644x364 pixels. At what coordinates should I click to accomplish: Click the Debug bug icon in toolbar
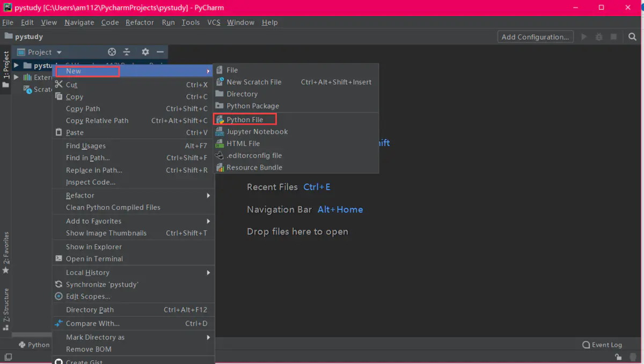[599, 37]
